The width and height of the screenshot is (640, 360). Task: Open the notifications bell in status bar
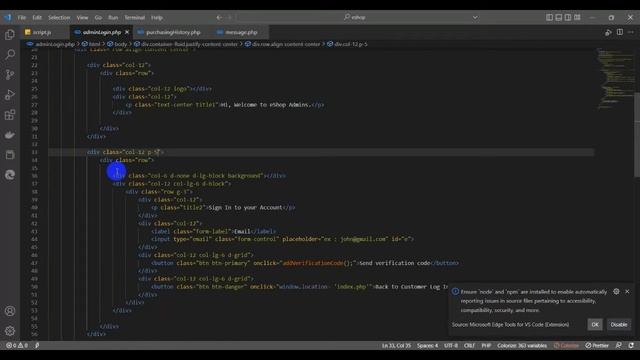point(631,345)
